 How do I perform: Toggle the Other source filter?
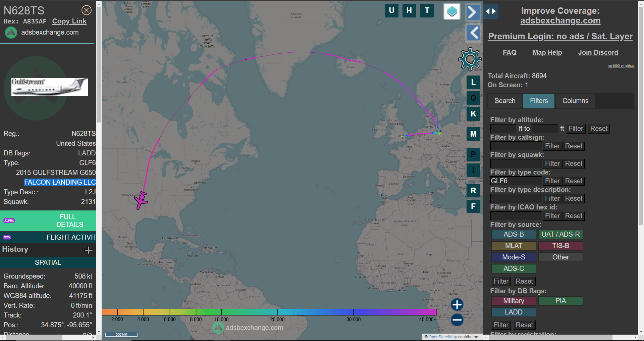click(560, 257)
